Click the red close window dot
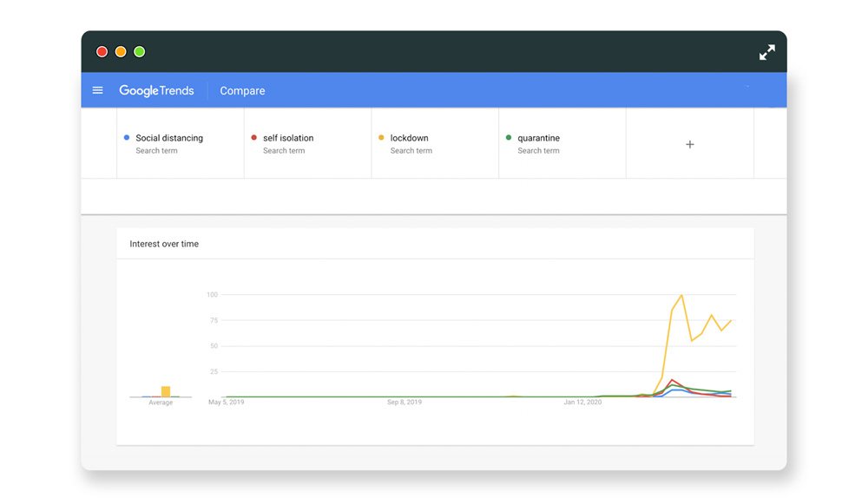Viewport: 868px width, 498px height. point(102,52)
